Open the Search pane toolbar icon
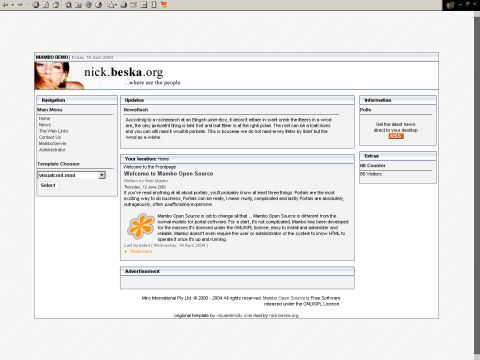 pos(68,5)
